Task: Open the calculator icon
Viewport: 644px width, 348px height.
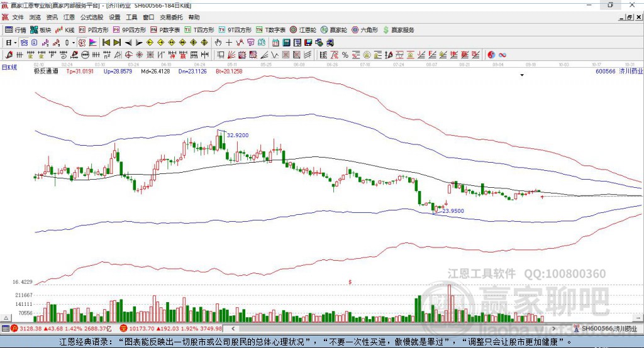Action: [287, 43]
